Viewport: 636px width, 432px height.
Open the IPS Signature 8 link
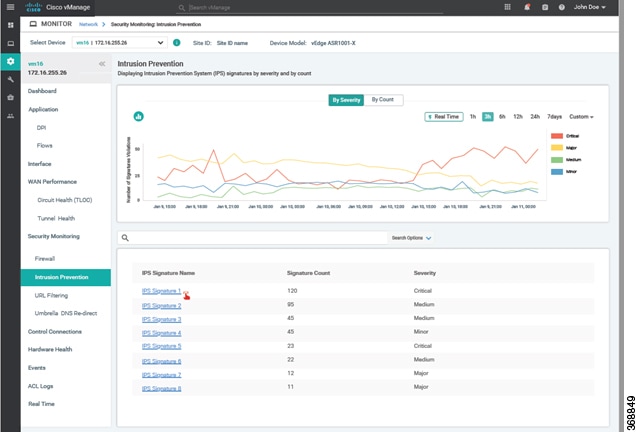coord(161,388)
